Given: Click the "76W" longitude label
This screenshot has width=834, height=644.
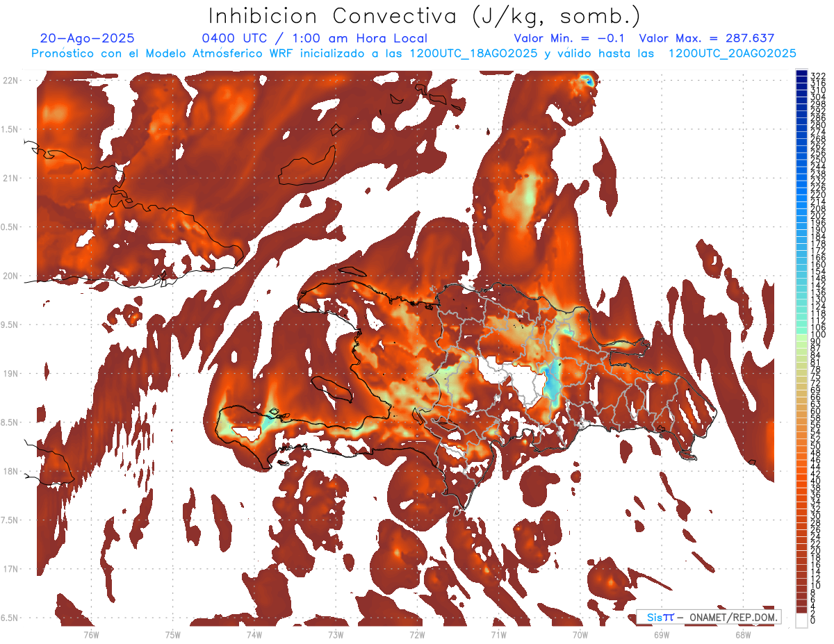Looking at the screenshot, I should click(91, 634).
